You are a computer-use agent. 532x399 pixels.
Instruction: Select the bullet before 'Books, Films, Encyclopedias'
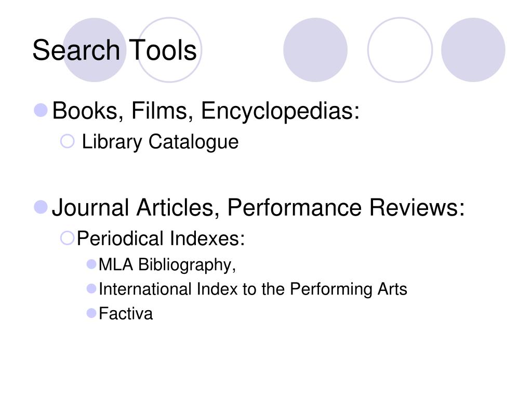tap(41, 111)
